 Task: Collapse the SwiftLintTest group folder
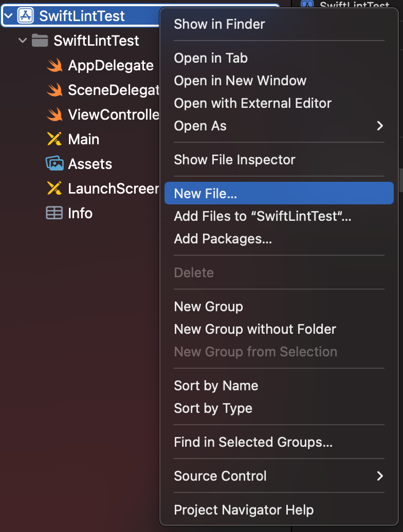23,41
